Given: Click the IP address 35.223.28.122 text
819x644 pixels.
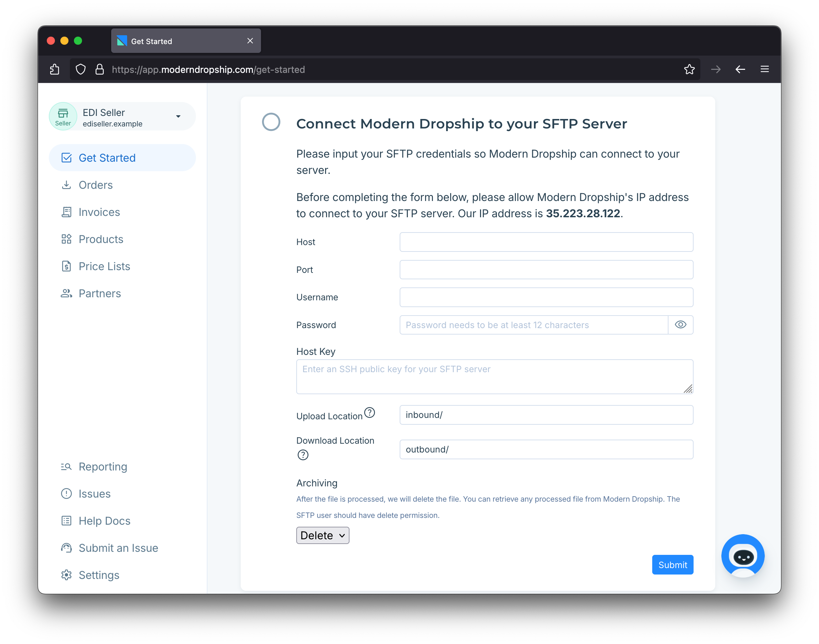Looking at the screenshot, I should tap(583, 214).
